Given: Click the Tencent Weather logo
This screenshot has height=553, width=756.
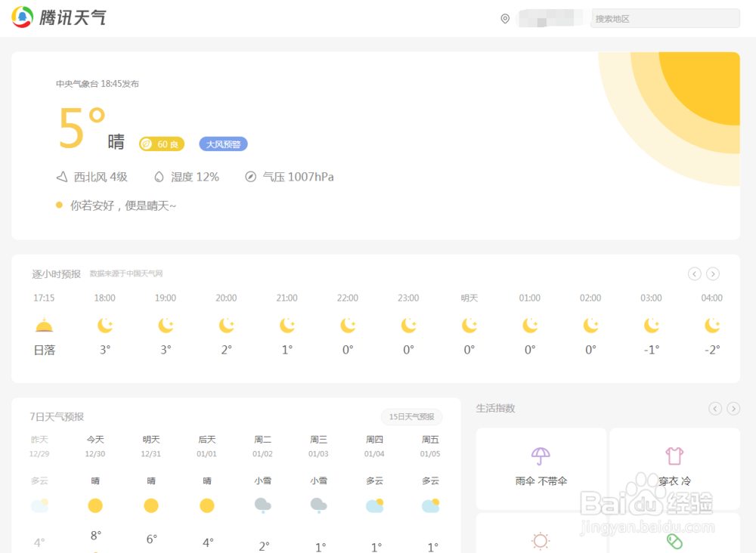Looking at the screenshot, I should point(58,17).
